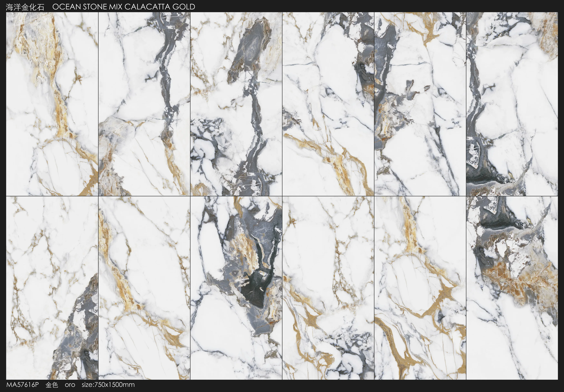Click top-left tile with cascading gold vein

[x=52, y=104]
